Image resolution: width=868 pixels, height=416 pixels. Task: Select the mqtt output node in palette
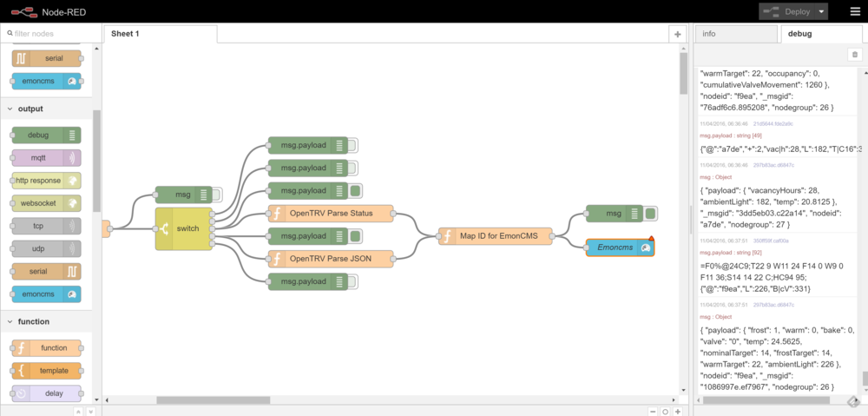(x=47, y=158)
